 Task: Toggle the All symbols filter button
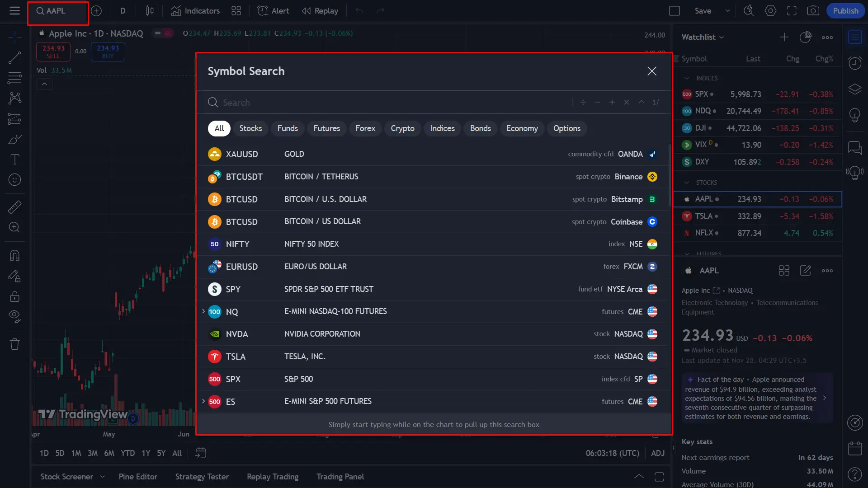(x=219, y=128)
